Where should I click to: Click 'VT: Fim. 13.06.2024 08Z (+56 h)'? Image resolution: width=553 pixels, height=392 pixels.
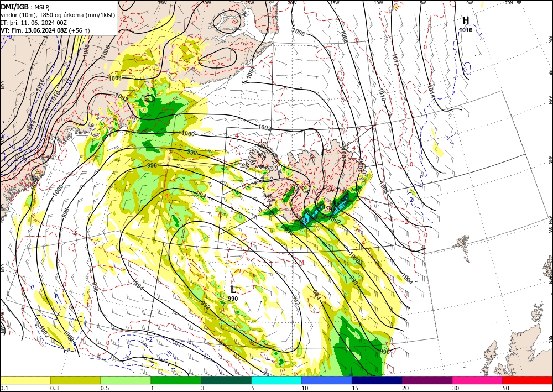[45, 30]
